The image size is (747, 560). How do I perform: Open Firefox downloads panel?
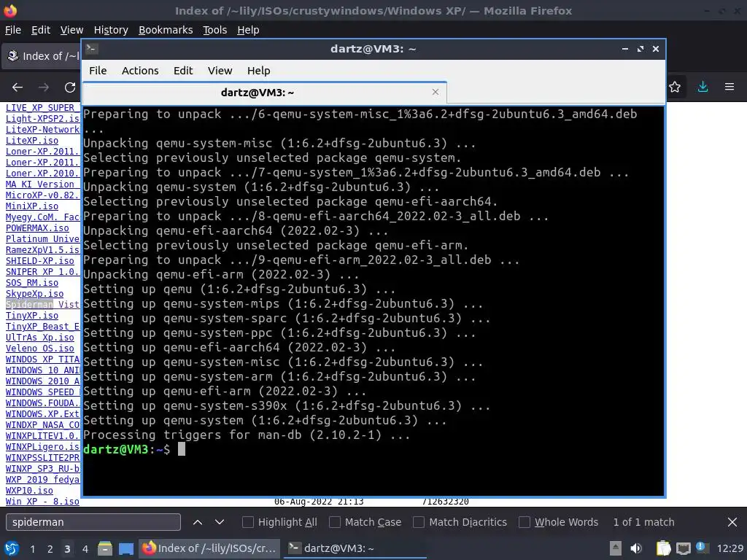pos(703,87)
